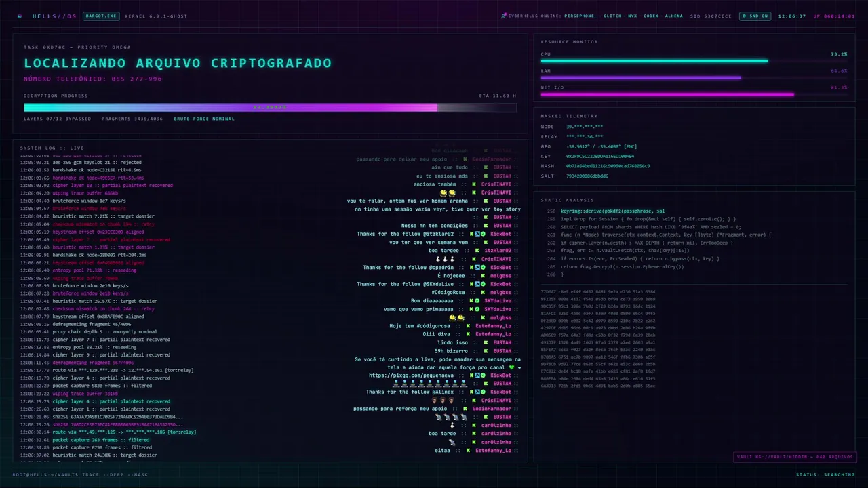This screenshot has width=868, height=488.
Task: Click chat message Hoje tem #códigorosa
Action: [x=419, y=326]
